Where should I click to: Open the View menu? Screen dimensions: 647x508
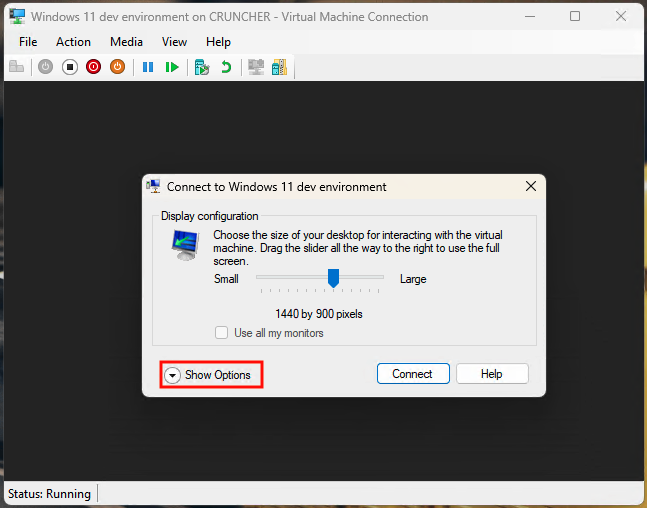[174, 42]
